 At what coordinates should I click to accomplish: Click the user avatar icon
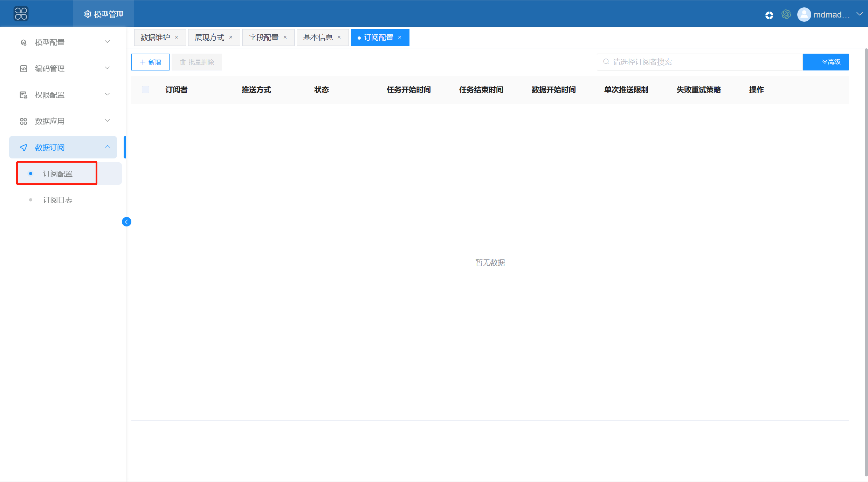click(x=804, y=14)
